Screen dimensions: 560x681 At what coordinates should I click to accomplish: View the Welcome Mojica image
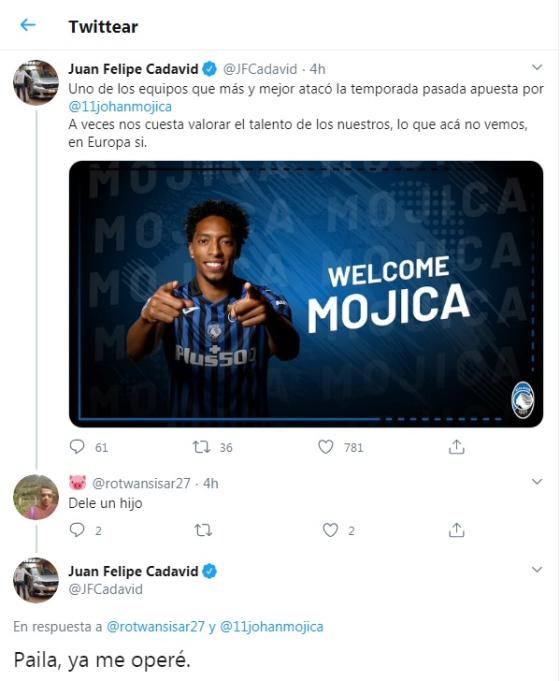306,294
